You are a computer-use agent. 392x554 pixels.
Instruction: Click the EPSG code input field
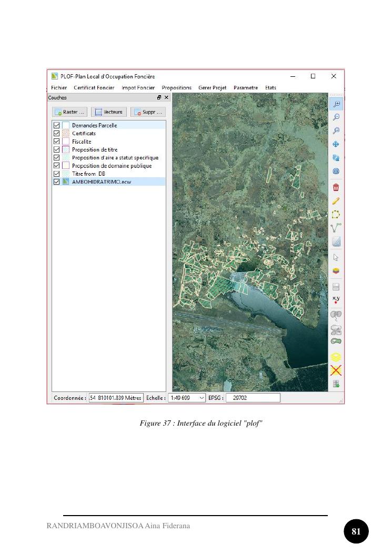(x=253, y=398)
